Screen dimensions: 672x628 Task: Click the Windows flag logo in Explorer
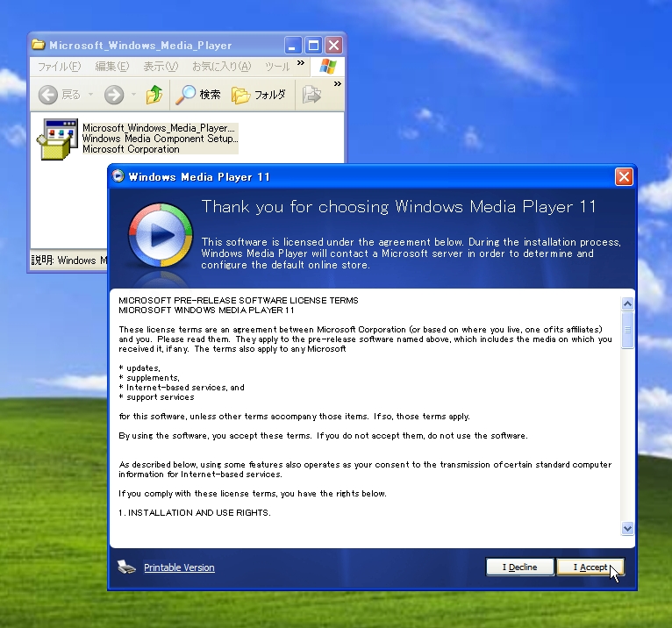pyautogui.click(x=328, y=67)
